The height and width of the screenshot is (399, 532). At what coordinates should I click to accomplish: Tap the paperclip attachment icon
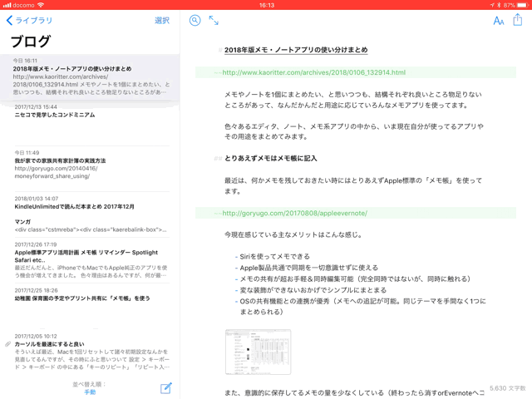(x=7, y=344)
